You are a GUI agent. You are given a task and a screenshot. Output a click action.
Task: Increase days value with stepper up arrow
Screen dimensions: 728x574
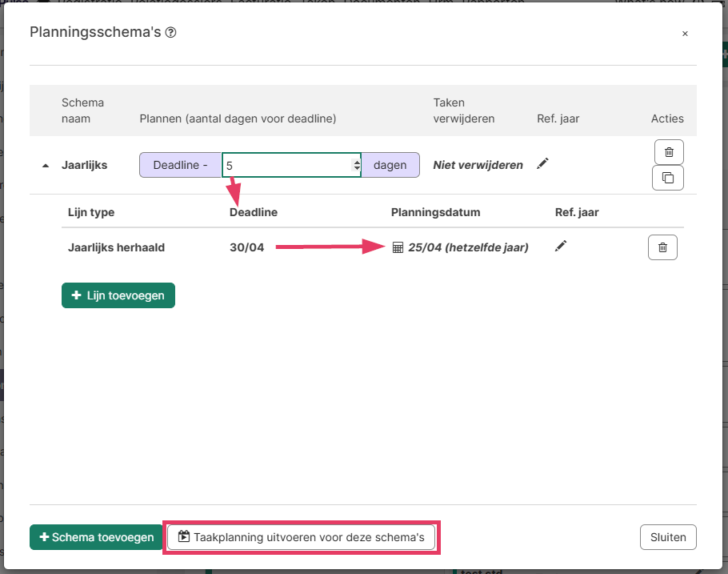[x=357, y=162]
